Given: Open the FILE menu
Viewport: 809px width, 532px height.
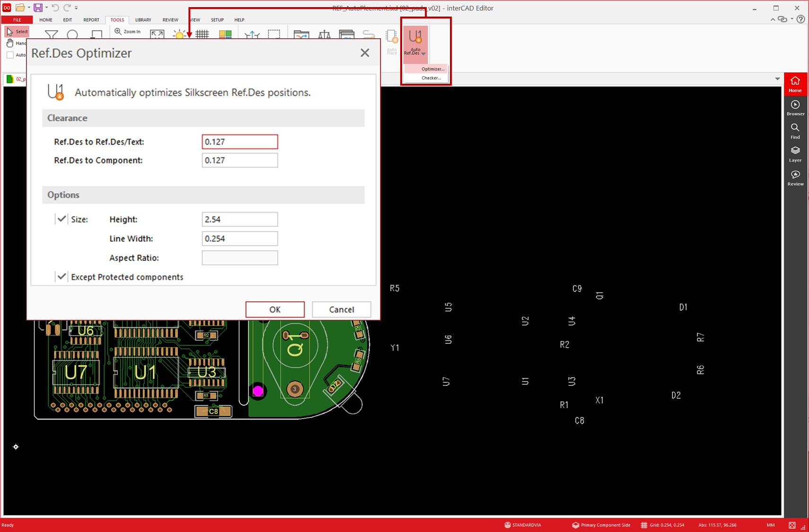Looking at the screenshot, I should click(17, 20).
